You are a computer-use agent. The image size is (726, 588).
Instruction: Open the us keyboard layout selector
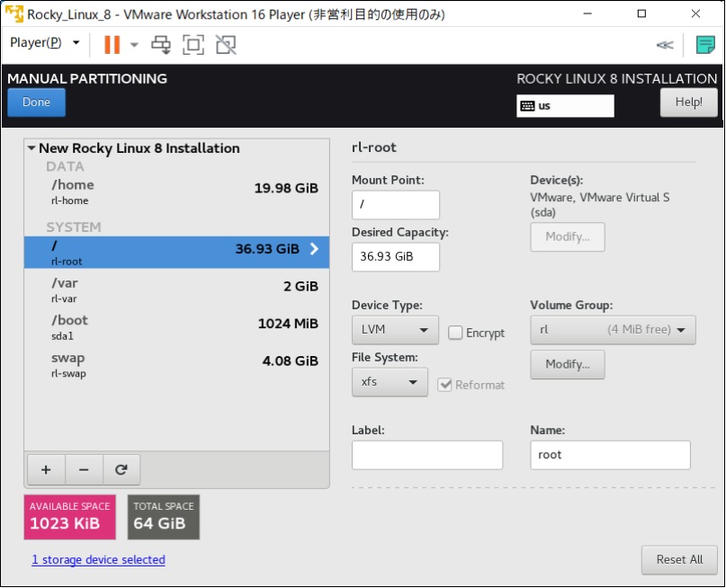coord(565,106)
